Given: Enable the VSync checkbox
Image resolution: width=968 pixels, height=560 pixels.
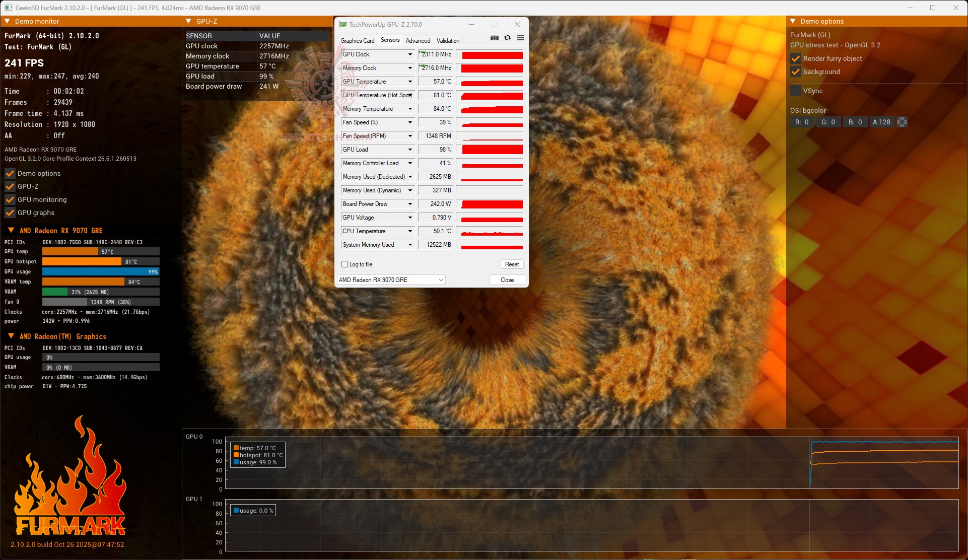Looking at the screenshot, I should (x=796, y=91).
